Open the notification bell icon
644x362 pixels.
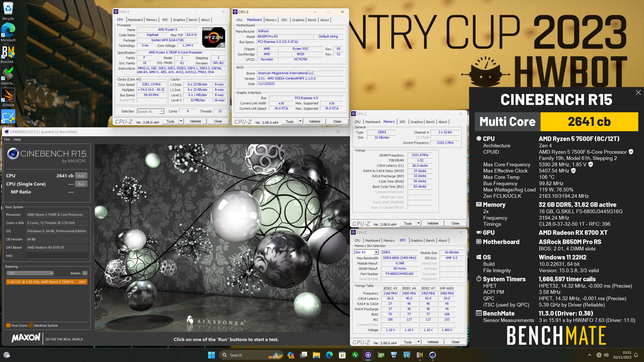636,355
